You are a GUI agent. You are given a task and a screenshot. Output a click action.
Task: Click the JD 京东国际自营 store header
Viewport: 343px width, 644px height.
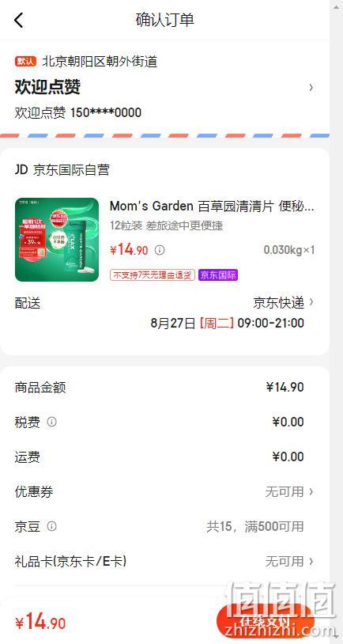click(62, 169)
